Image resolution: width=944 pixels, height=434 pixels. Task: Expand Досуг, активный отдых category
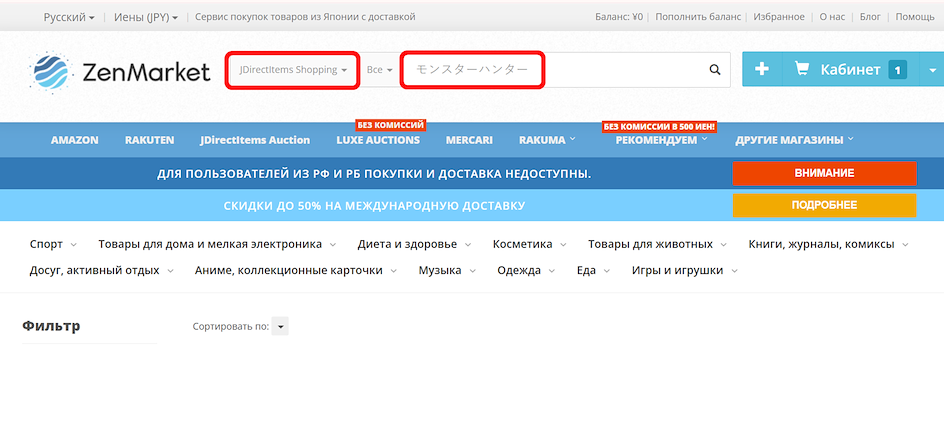pos(101,270)
